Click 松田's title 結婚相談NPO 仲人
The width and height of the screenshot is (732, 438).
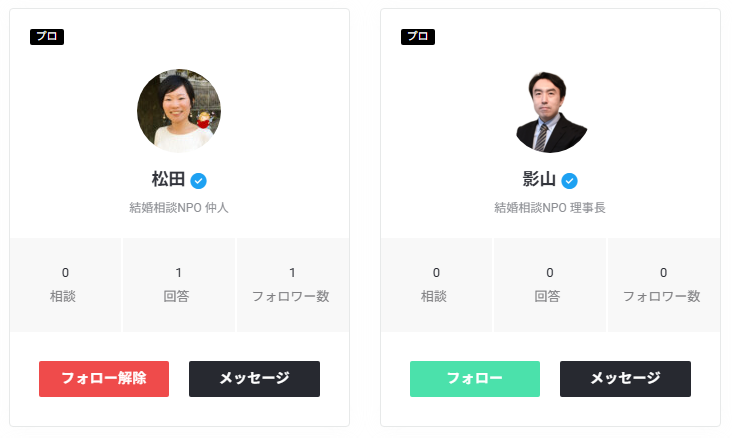pos(179,208)
